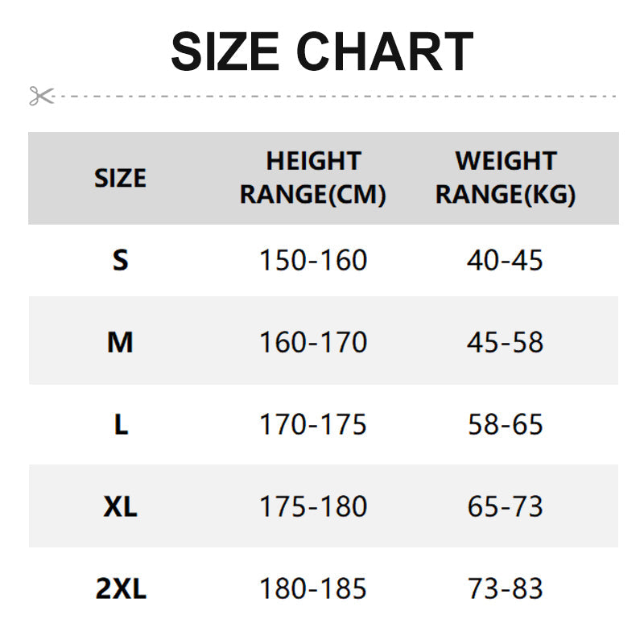Screen dimensions: 644x644
Task: Click weight value 65-73
Action: coord(505,507)
